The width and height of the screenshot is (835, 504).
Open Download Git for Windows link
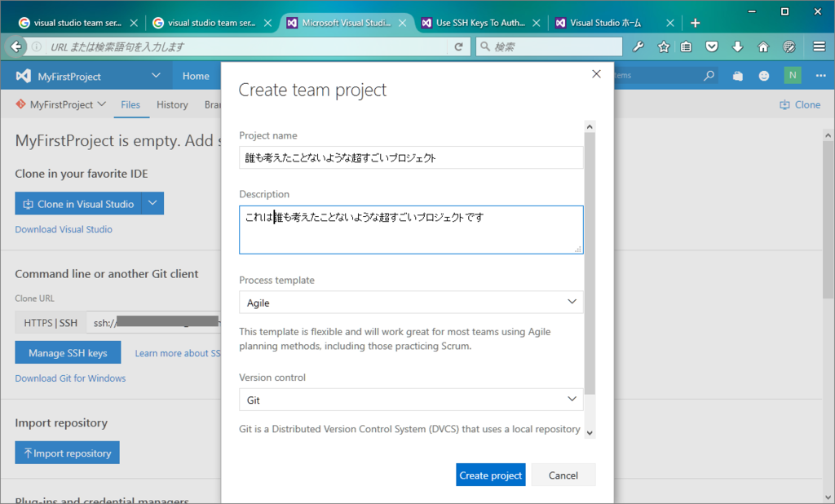[x=70, y=378]
